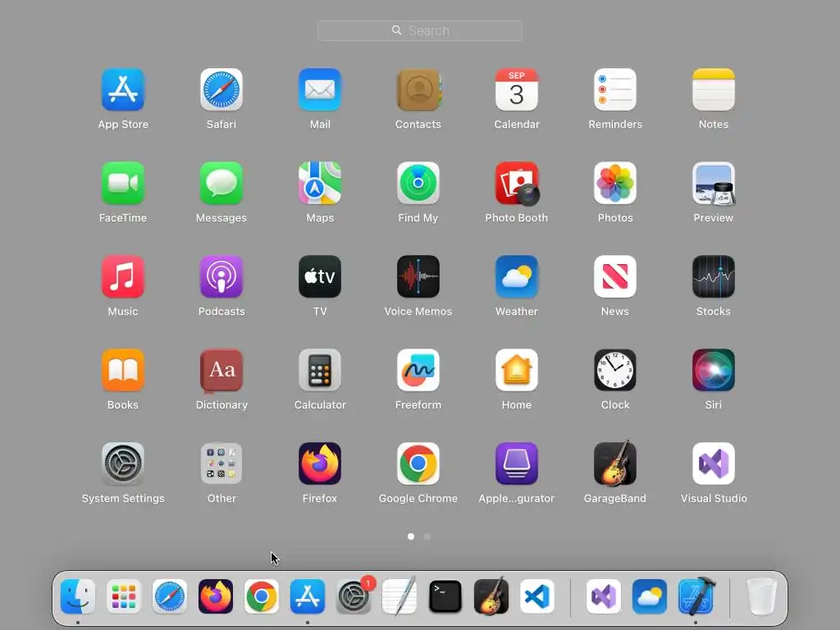The height and width of the screenshot is (630, 840).
Task: Open Visual Studio Code in Dock
Action: (x=537, y=596)
